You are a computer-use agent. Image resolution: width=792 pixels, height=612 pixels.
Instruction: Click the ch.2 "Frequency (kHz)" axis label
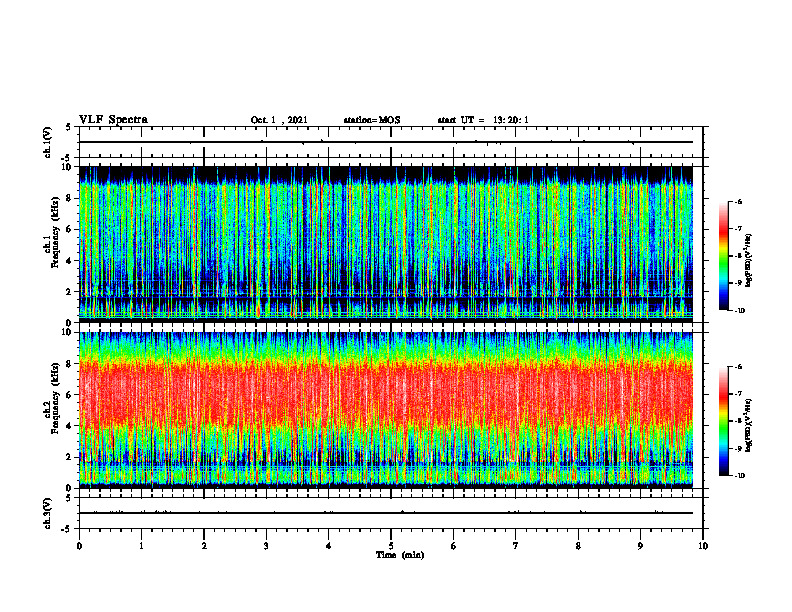click(55, 399)
